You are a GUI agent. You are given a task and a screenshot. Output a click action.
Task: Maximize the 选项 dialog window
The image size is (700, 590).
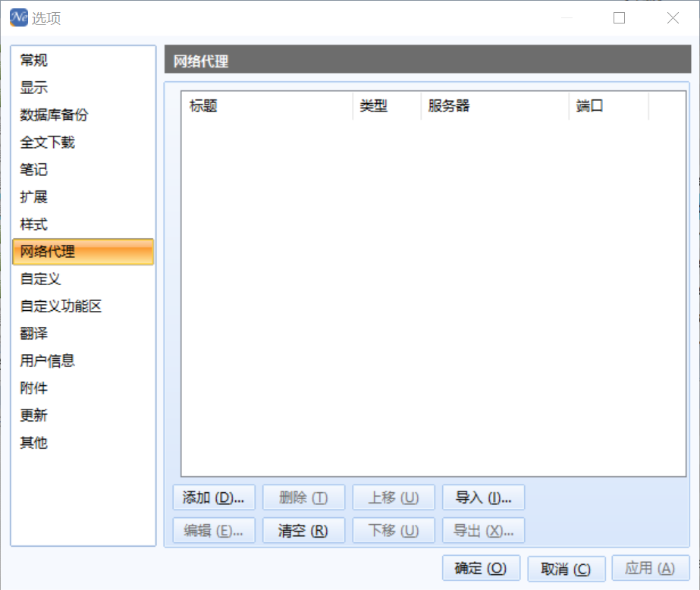pos(619,18)
